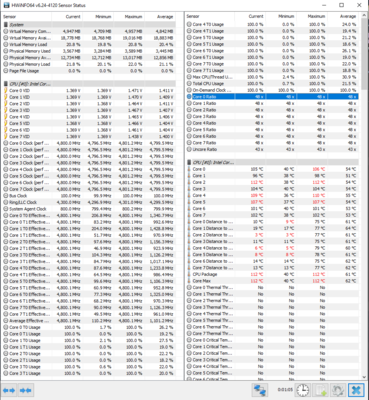Collapse the System sensor group header
The image size is (369, 400).
pyautogui.click(x=89, y=25)
